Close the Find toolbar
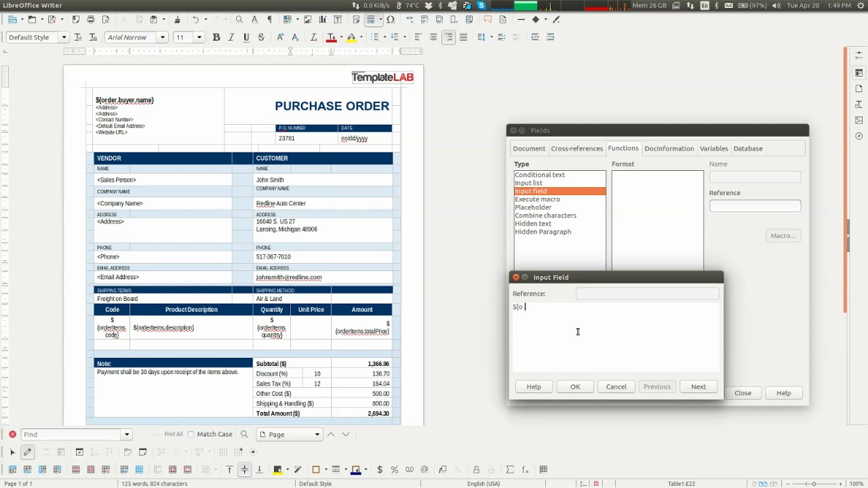The image size is (868, 488). [x=12, y=434]
